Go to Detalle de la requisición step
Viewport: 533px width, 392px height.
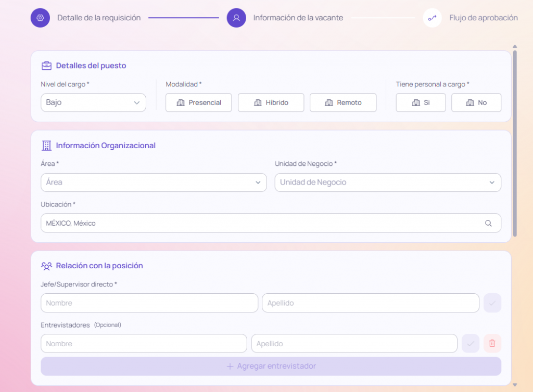[99, 18]
